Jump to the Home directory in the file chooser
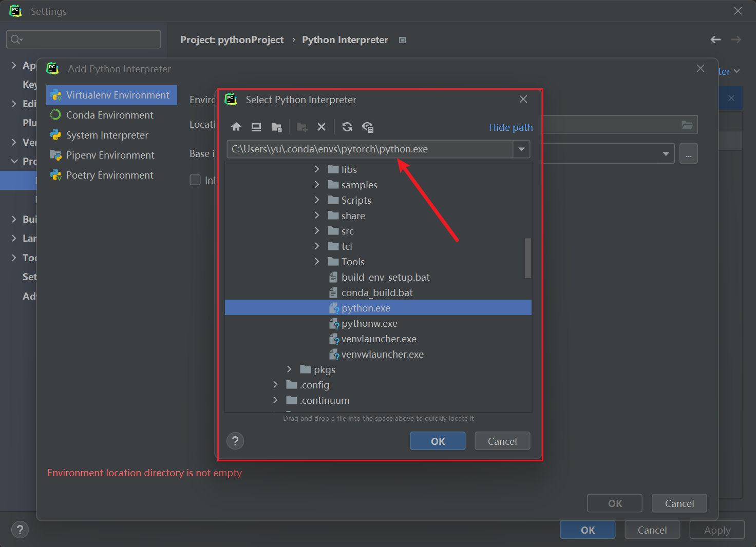Screen dimensions: 756x547 click(236, 127)
